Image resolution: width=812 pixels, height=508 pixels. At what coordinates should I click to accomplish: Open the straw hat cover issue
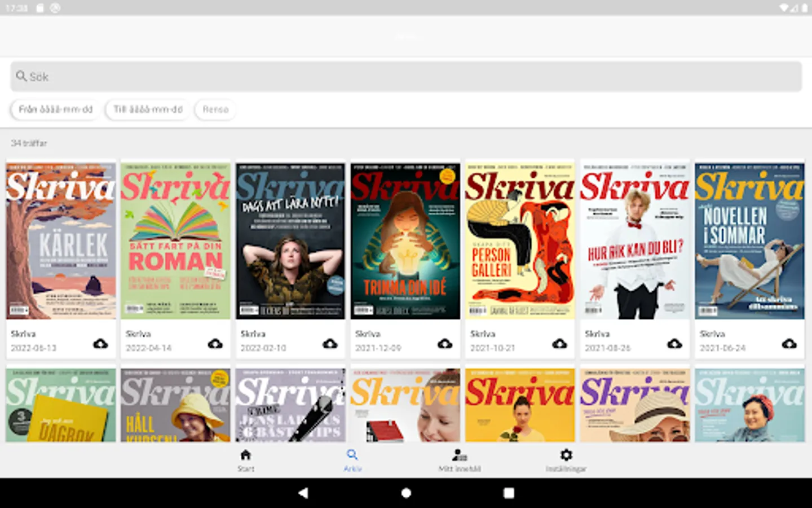[635, 405]
